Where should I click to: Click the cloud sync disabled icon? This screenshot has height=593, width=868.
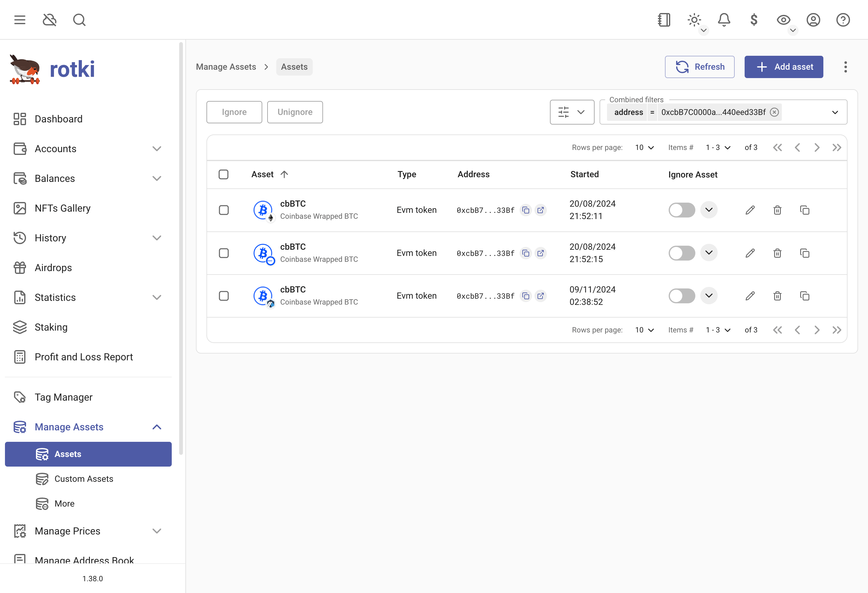tap(50, 20)
